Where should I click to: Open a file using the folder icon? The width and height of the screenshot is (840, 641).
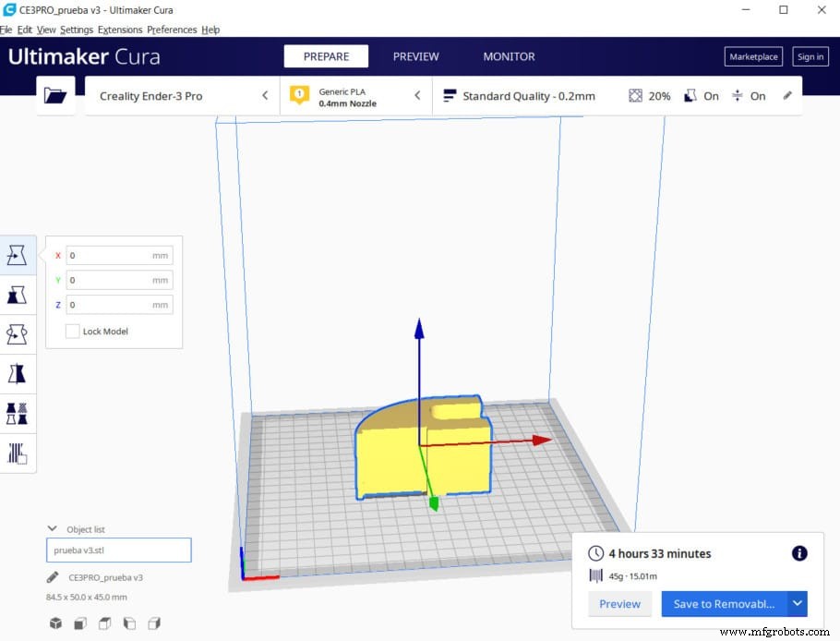[55, 94]
